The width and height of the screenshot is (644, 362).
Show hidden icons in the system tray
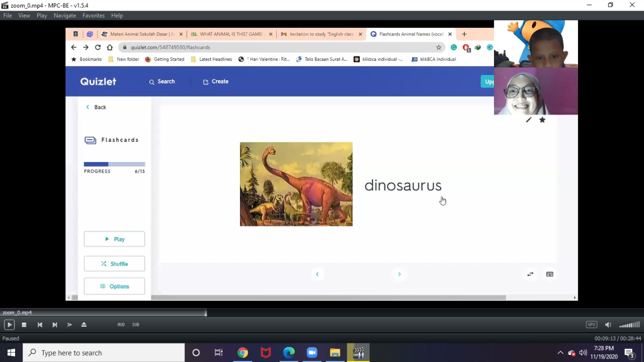tap(560, 352)
